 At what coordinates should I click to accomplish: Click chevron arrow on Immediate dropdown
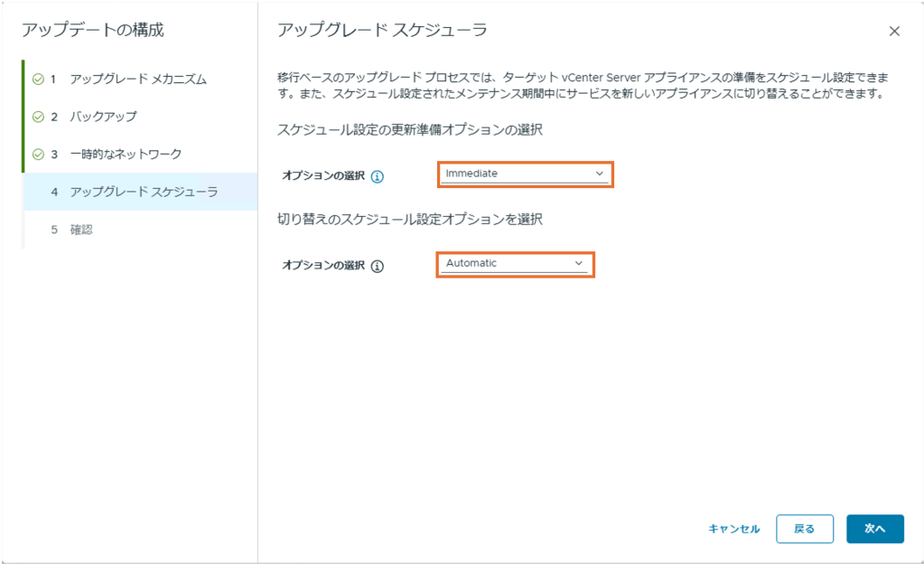tap(599, 174)
